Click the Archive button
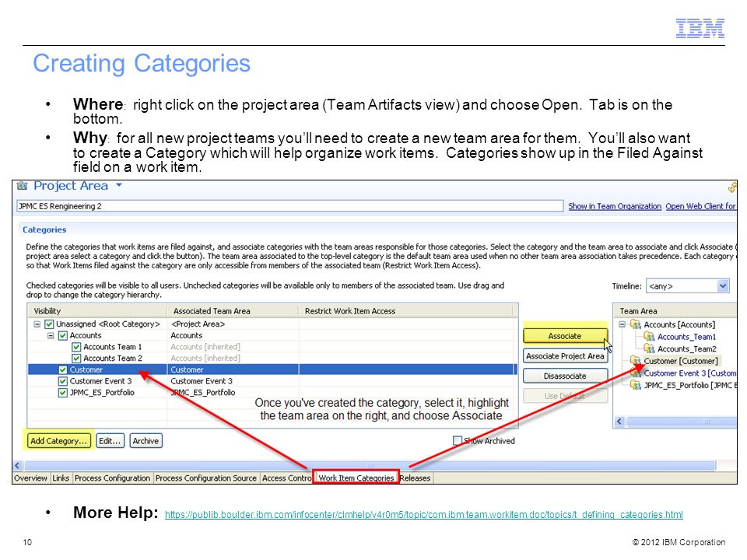This screenshot has height=560, width=747. pyautogui.click(x=146, y=441)
